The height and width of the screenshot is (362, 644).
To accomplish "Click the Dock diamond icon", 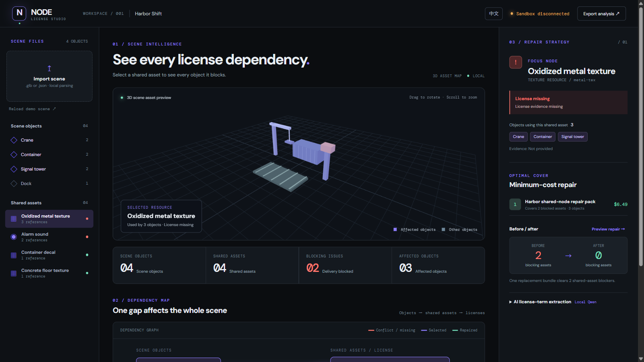I will tap(14, 183).
